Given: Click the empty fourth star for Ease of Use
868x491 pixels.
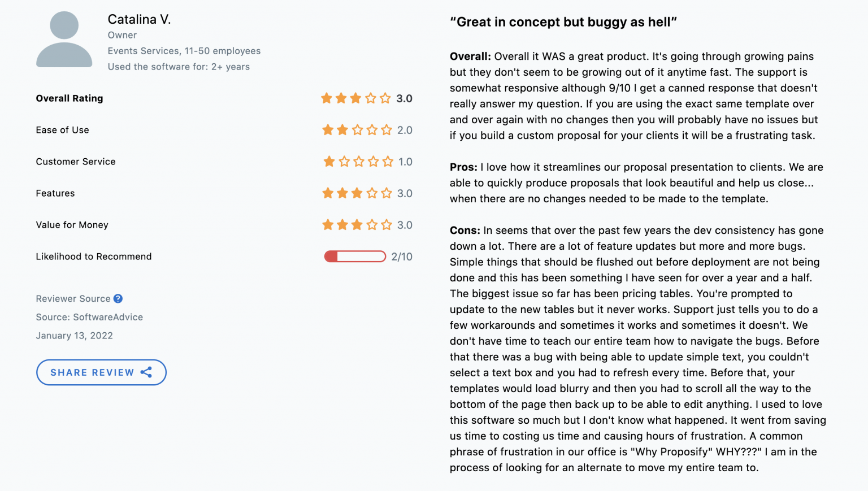Looking at the screenshot, I should point(372,130).
